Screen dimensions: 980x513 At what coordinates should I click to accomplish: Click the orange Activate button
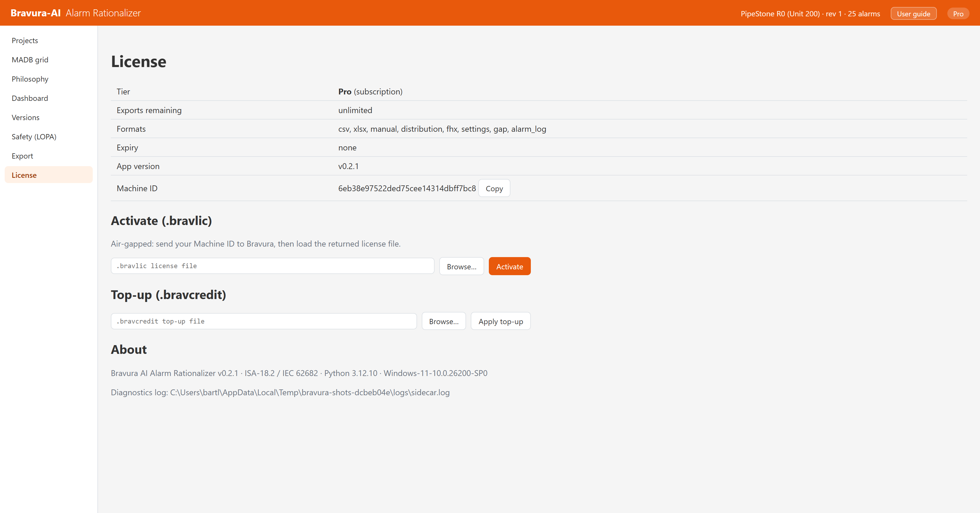pyautogui.click(x=510, y=266)
